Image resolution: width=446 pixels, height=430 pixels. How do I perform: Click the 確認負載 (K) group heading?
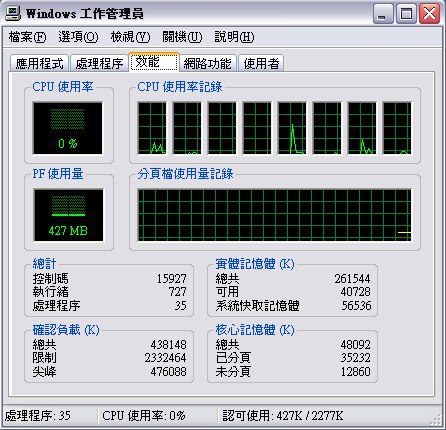(x=66, y=330)
